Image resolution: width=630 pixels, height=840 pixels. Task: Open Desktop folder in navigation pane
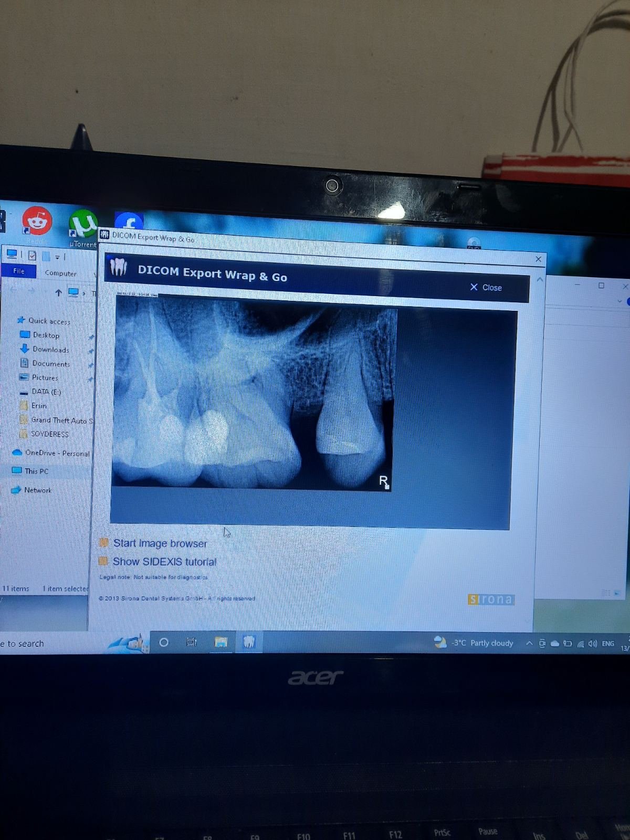[40, 335]
